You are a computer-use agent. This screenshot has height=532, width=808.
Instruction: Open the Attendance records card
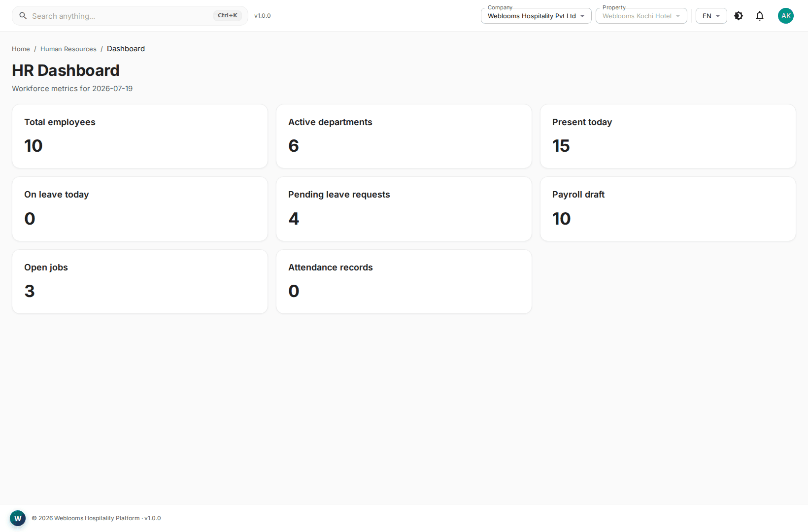click(x=404, y=281)
